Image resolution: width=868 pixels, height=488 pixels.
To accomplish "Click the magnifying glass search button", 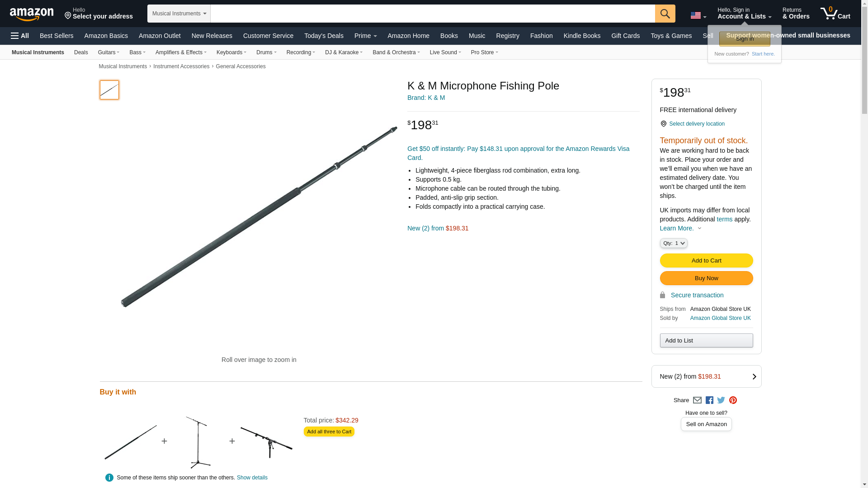I will pyautogui.click(x=665, y=14).
